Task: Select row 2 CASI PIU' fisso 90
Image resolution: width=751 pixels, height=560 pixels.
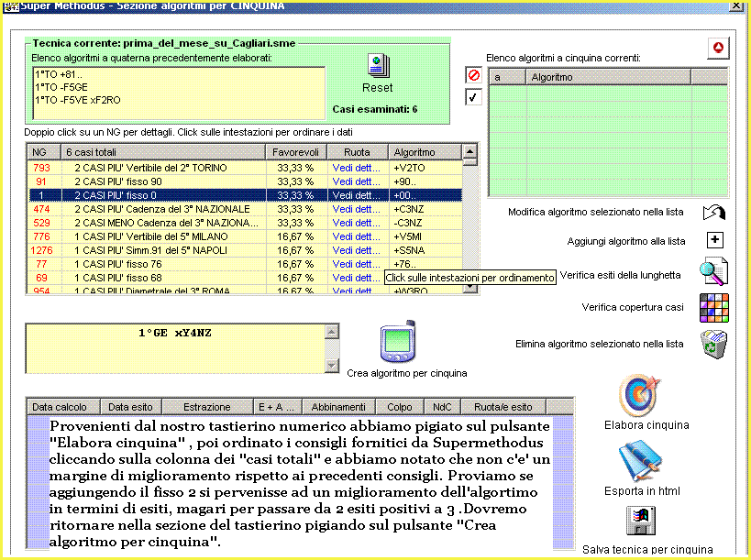Action: [x=245, y=181]
